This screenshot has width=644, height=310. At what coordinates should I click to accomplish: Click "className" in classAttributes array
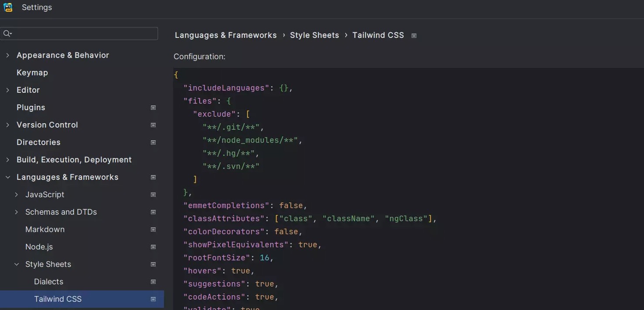(348, 219)
